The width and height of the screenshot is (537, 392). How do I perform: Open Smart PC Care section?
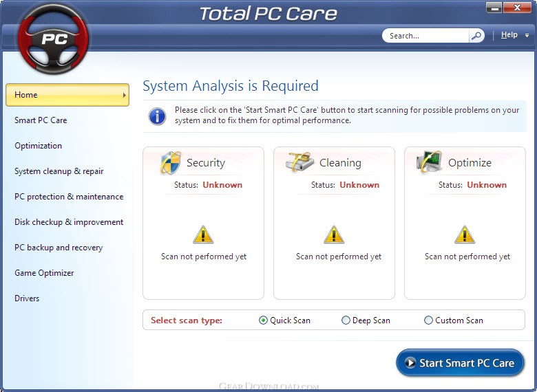pyautogui.click(x=41, y=120)
